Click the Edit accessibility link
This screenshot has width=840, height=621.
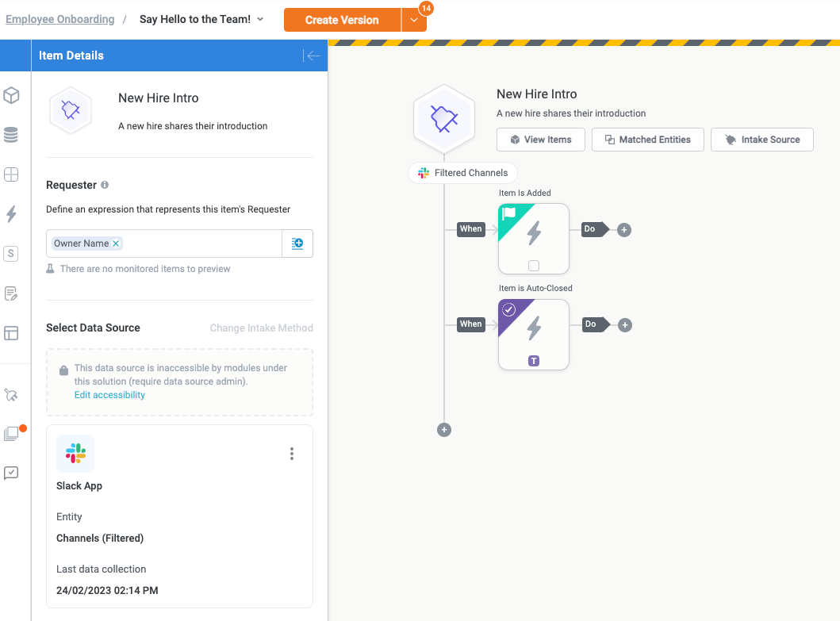109,394
